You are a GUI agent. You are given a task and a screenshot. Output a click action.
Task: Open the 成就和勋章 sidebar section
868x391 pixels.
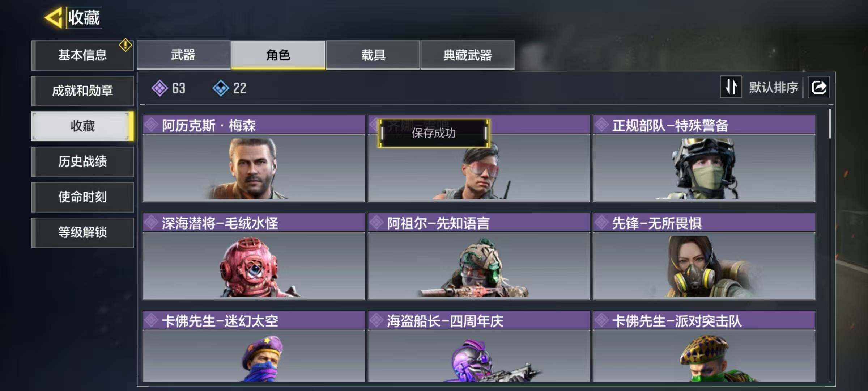click(82, 91)
